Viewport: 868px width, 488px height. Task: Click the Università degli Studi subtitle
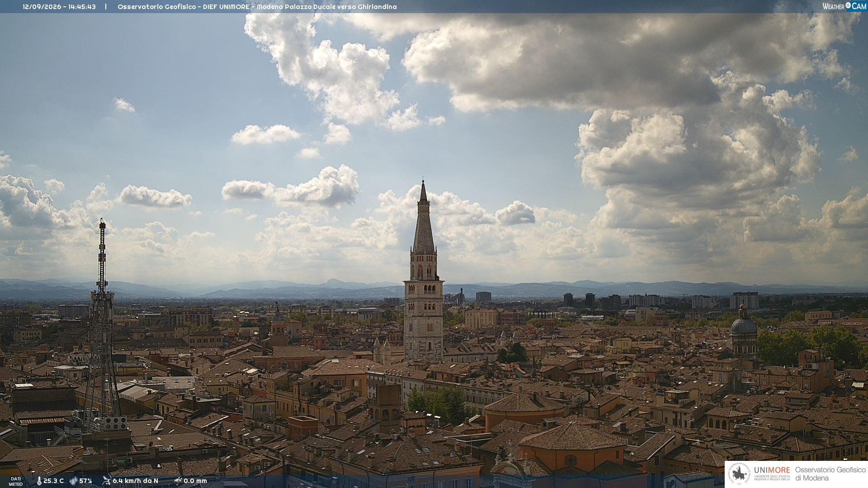(x=772, y=478)
